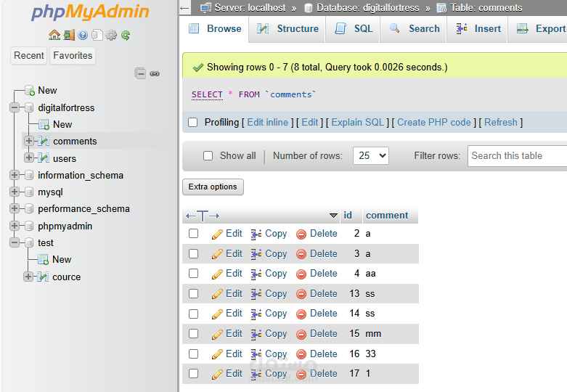Open the Recent tables button
Viewport: 567px width, 392px height.
coord(28,56)
